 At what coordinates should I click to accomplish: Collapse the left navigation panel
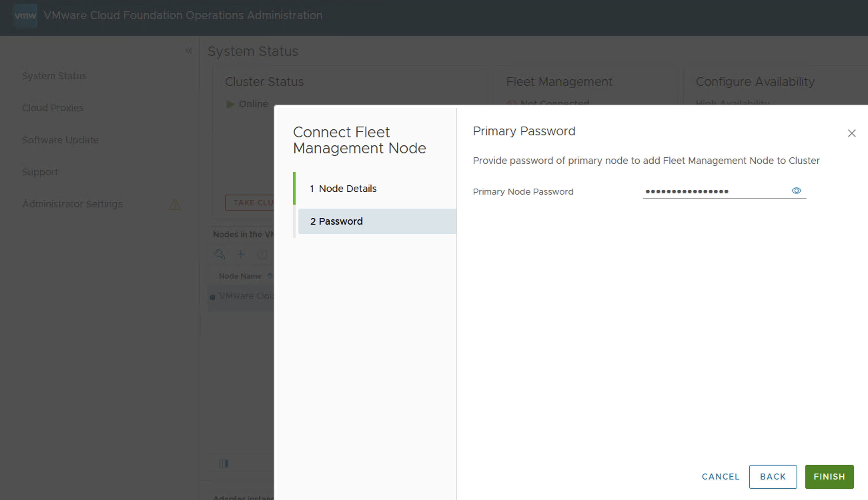[x=188, y=51]
